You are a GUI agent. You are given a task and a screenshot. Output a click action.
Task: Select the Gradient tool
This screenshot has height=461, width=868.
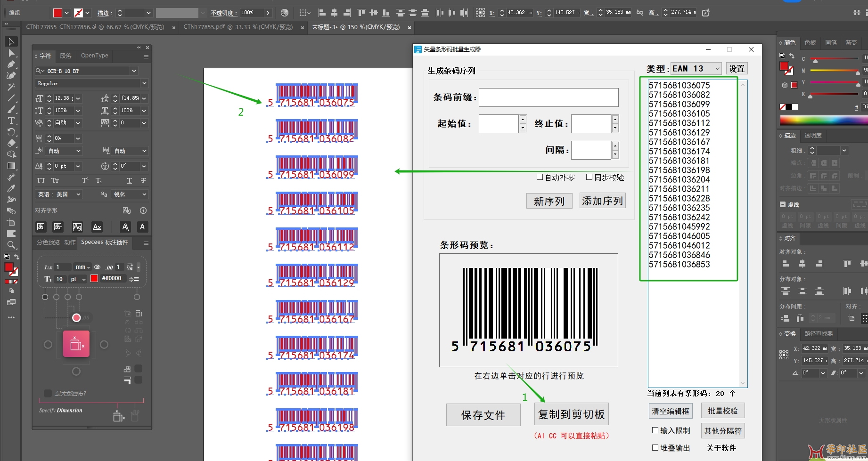tap(11, 166)
